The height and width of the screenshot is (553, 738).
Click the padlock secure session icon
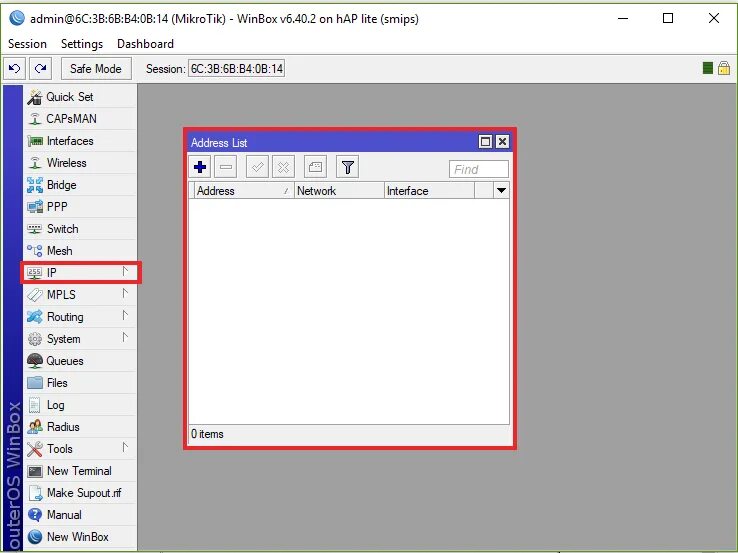pyautogui.click(x=724, y=68)
